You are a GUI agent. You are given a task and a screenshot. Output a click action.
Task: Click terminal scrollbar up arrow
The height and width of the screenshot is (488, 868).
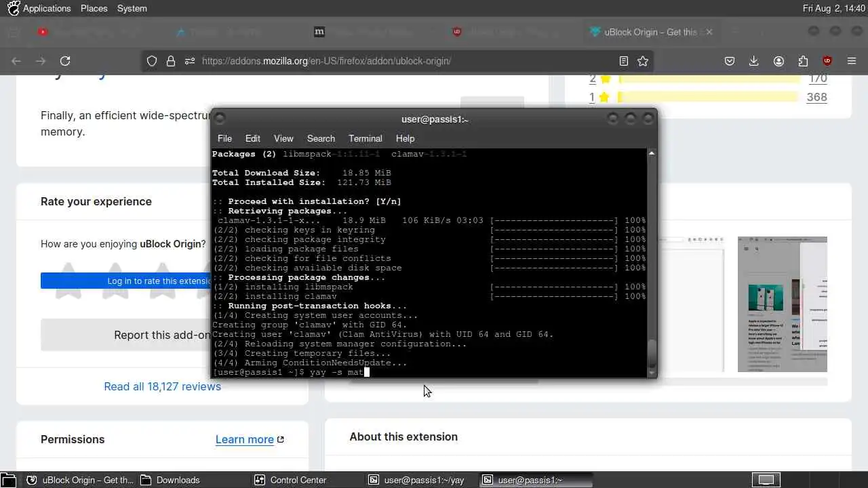click(652, 153)
